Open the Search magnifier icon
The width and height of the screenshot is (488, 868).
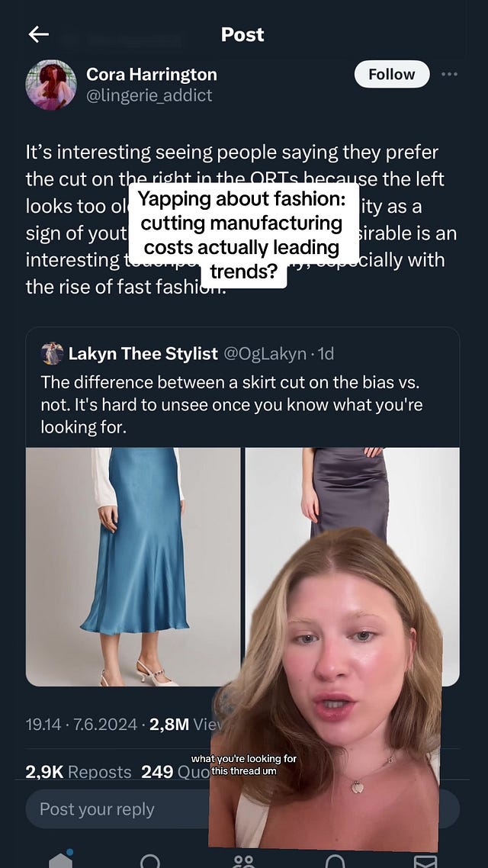pyautogui.click(x=150, y=861)
